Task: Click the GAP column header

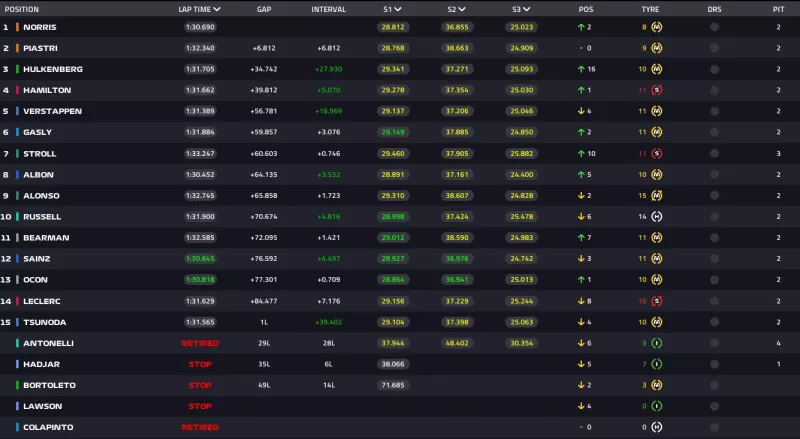Action: (264, 9)
